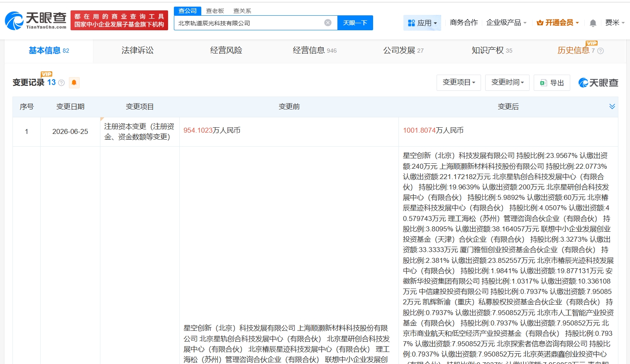The image size is (630, 364).
Task: Click the 变更项目 column header
Action: coord(140,107)
